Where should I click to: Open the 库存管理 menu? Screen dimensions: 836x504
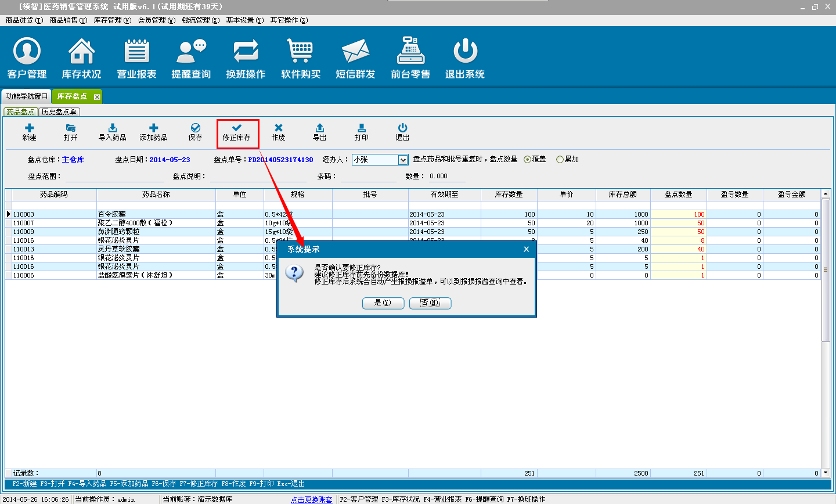(x=112, y=20)
